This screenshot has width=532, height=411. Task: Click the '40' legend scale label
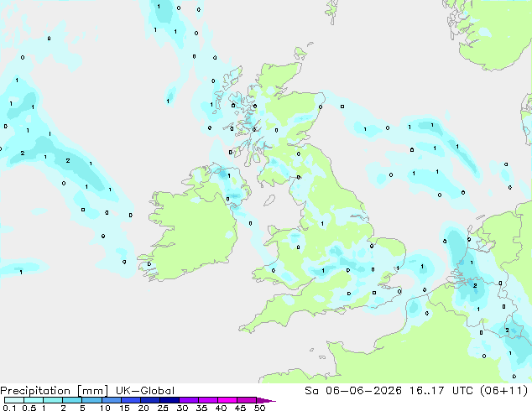[221, 408]
